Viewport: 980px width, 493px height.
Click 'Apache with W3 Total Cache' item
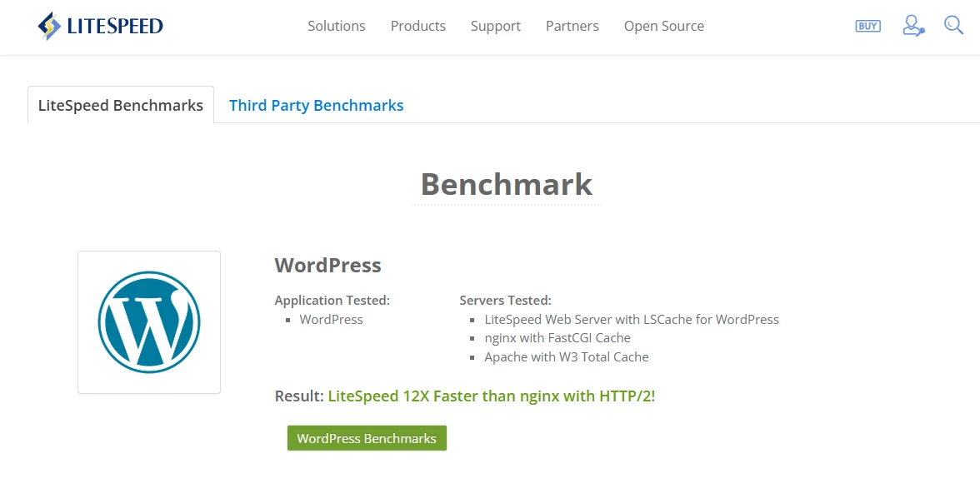click(x=567, y=356)
